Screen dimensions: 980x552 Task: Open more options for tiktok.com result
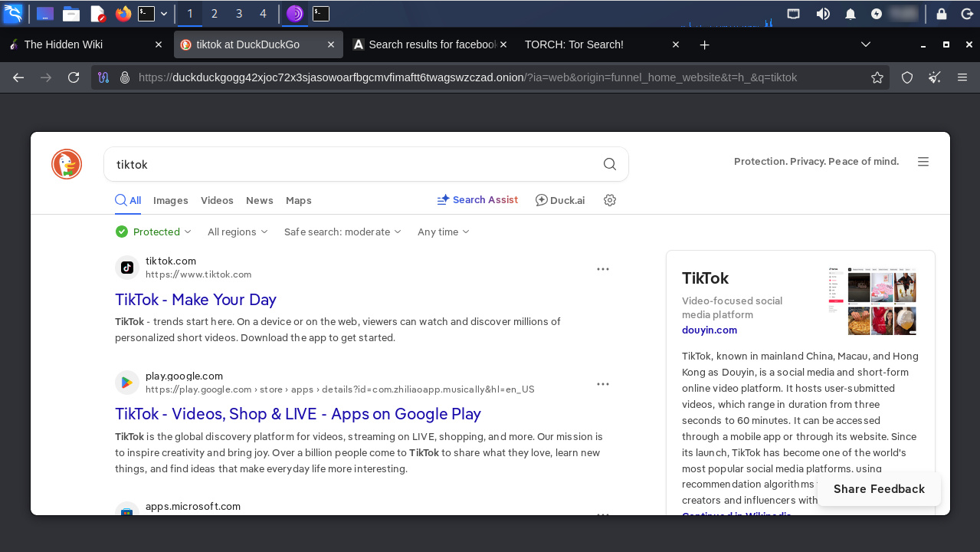(x=603, y=269)
